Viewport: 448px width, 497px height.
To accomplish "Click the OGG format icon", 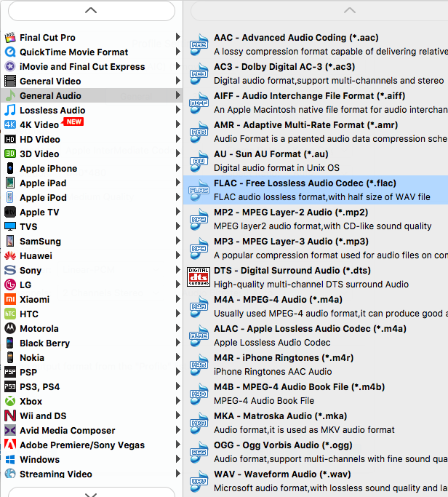I will 199,452.
